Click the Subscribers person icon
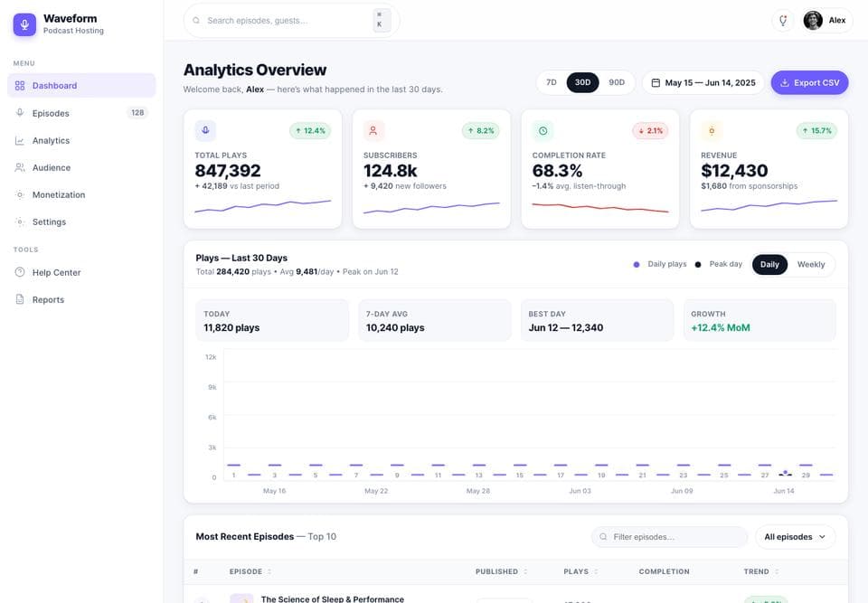The height and width of the screenshot is (603, 868). 373,131
